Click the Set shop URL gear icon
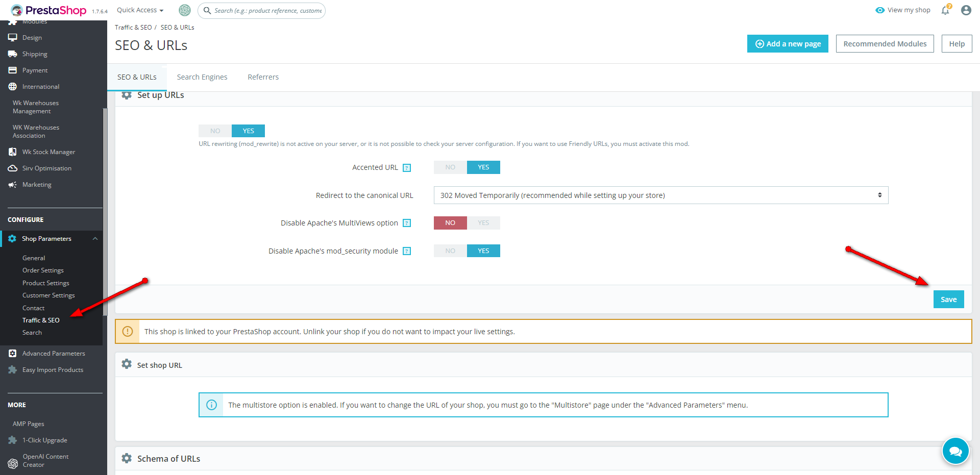The width and height of the screenshot is (980, 475). coord(127,364)
